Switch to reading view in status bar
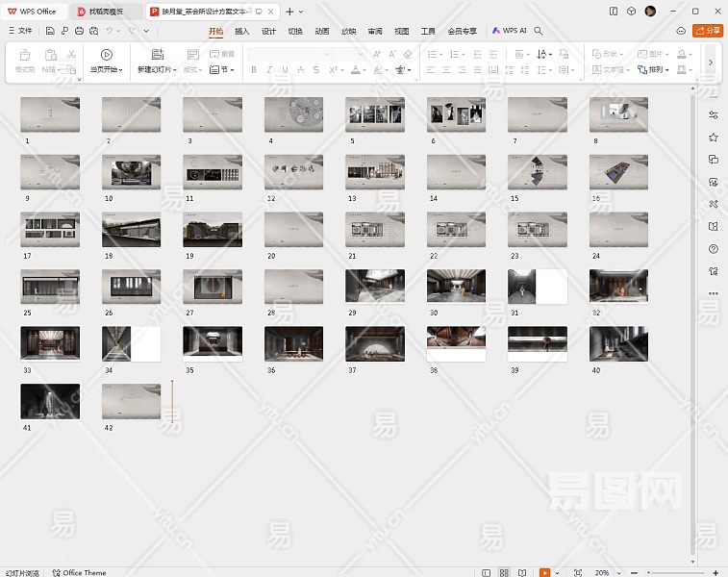The height and width of the screenshot is (577, 728). click(523, 572)
